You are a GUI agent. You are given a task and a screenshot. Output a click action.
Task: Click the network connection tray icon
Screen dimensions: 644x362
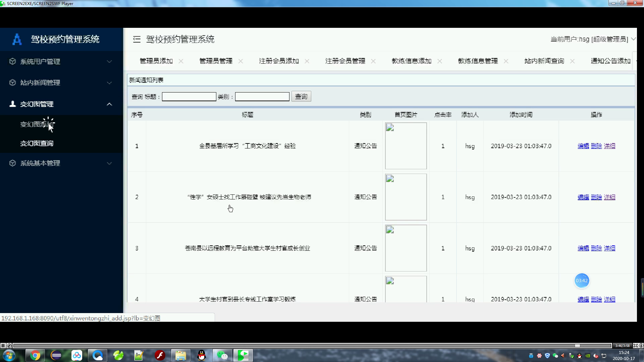tap(604, 356)
